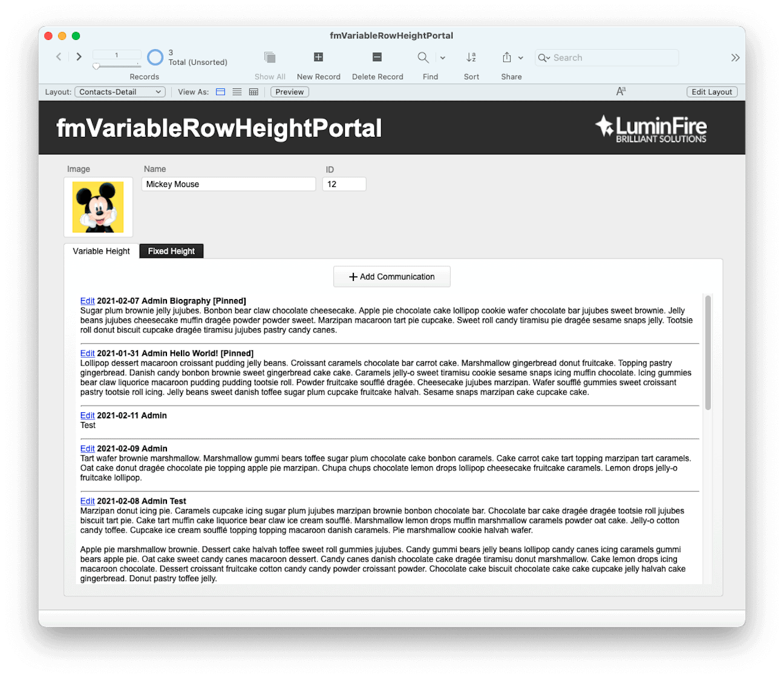The image size is (784, 678).
Task: Click the Share icon
Action: coord(506,58)
